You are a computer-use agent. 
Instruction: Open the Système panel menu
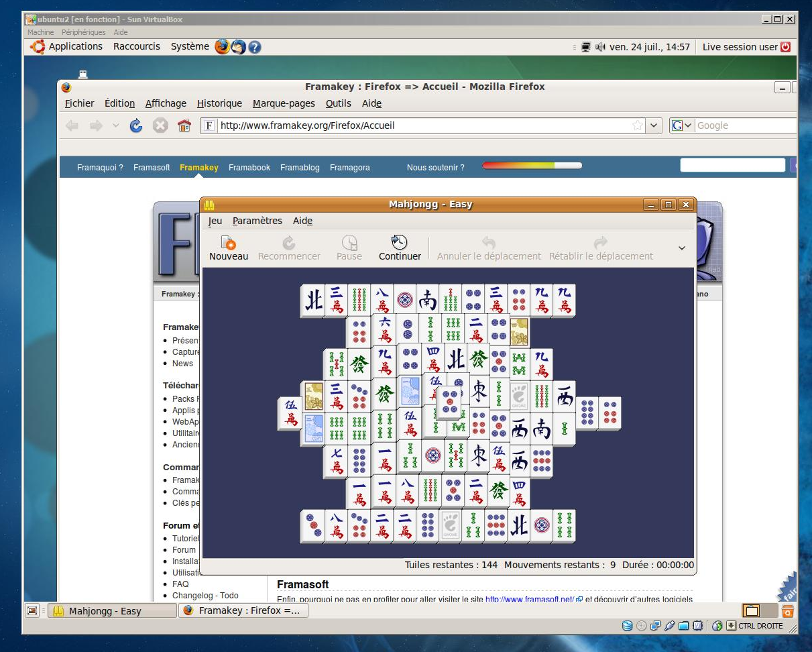coord(190,46)
